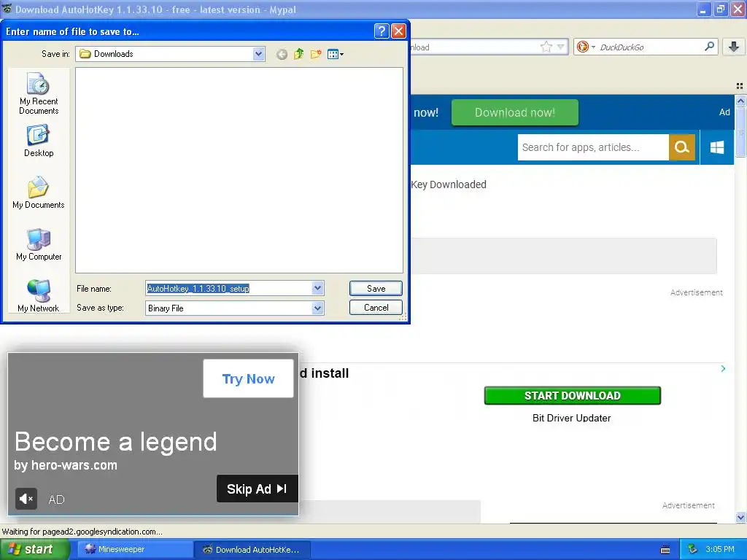Image resolution: width=747 pixels, height=560 pixels.
Task: Select the Windows platform icon
Action: 716,147
